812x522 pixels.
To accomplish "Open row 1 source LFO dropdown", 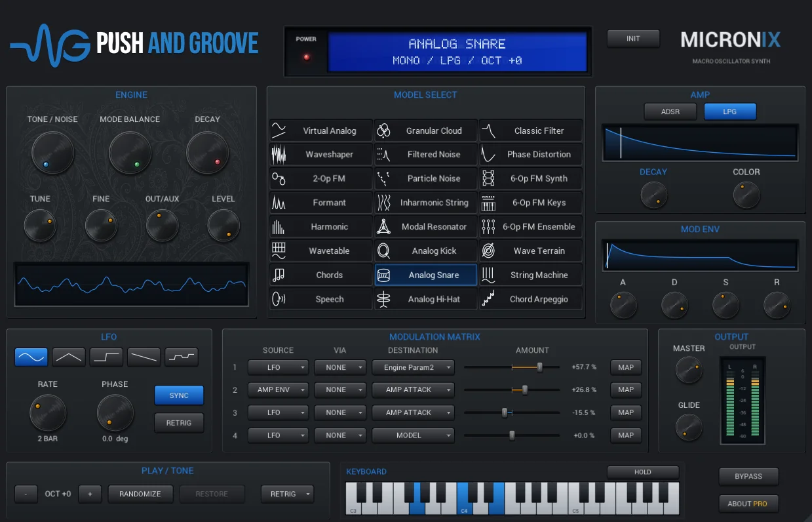I will click(278, 367).
